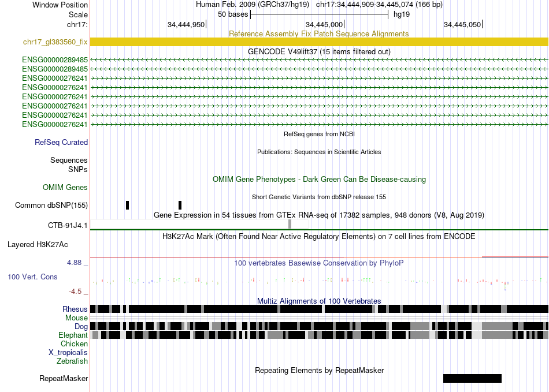
Task: Click the RepeatMasker track label
Action: click(64, 378)
